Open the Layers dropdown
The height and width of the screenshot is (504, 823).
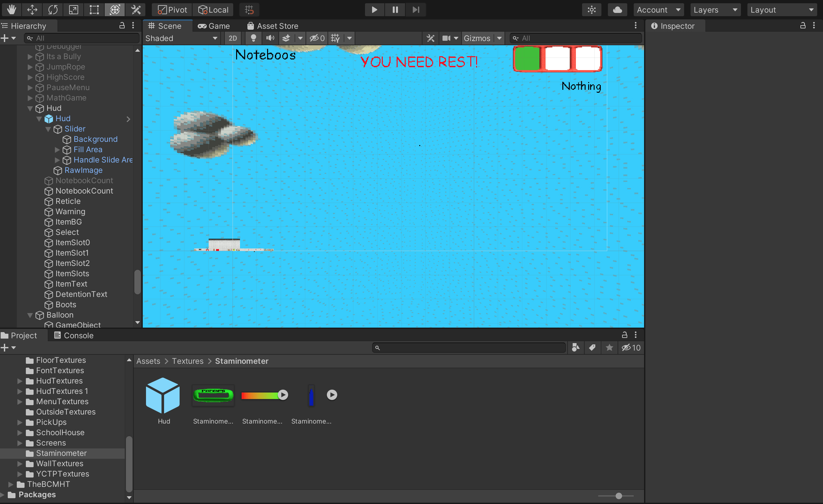click(715, 10)
